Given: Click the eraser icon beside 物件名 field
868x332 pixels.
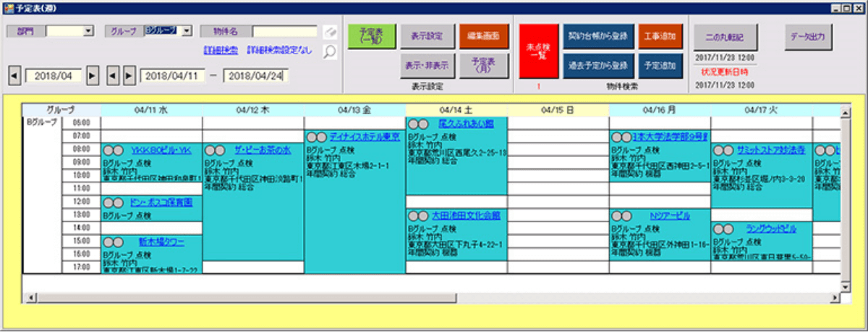Looking at the screenshot, I should (x=329, y=32).
